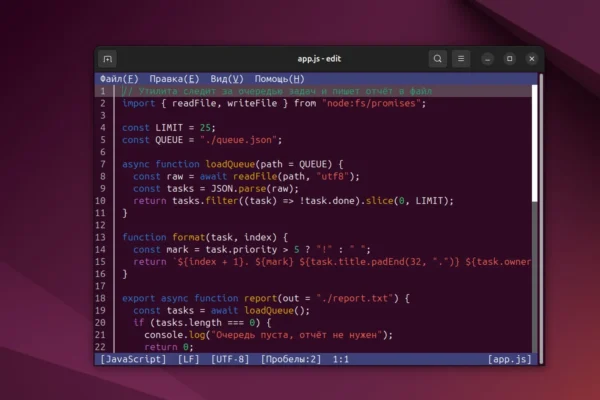This screenshot has width=600, height=400.
Task: Click tasks.length on line 20
Action: 188,323
